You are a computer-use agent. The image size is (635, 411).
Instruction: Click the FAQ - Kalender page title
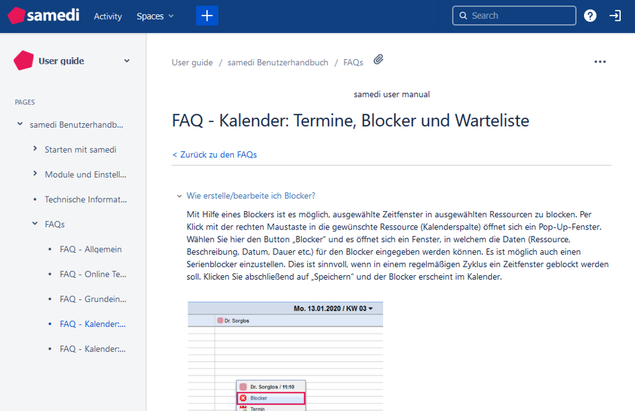350,120
